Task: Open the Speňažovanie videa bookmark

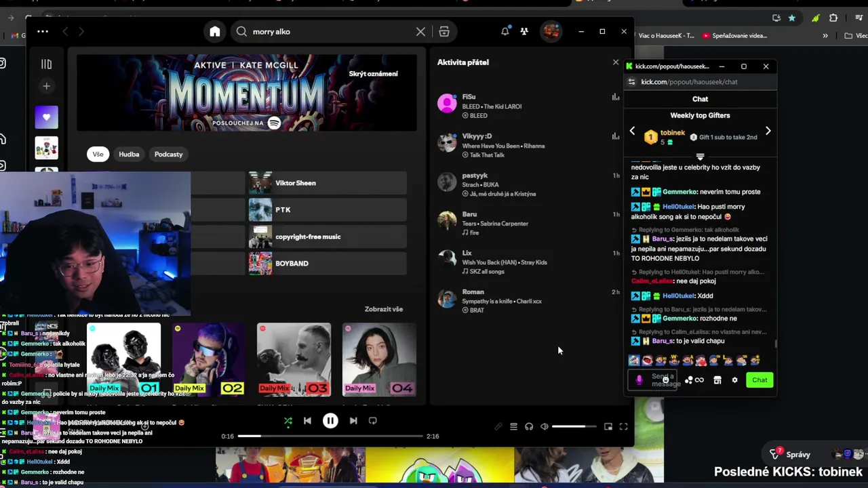Action: (735, 35)
